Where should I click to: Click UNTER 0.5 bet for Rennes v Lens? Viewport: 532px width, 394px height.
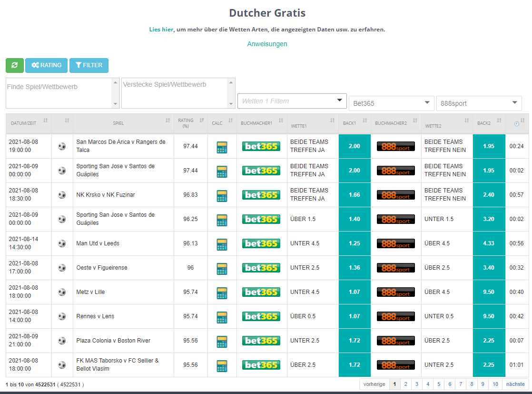click(439, 316)
